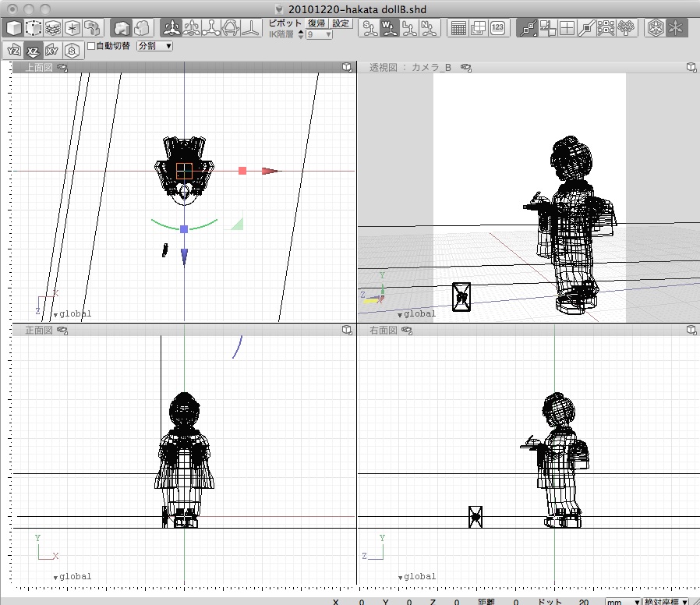Open right view global coordinate menu
Viewport: 700px width, 605px height.
point(416,576)
